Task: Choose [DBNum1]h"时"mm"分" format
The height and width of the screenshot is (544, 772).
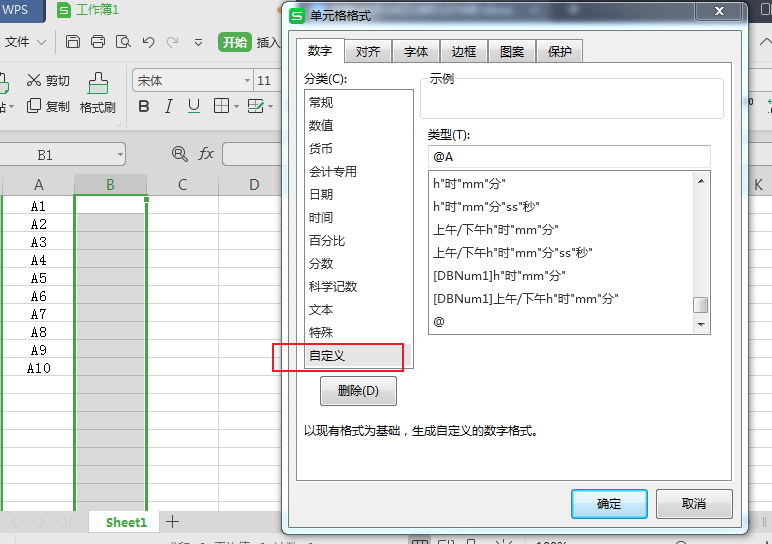Action: pos(560,276)
